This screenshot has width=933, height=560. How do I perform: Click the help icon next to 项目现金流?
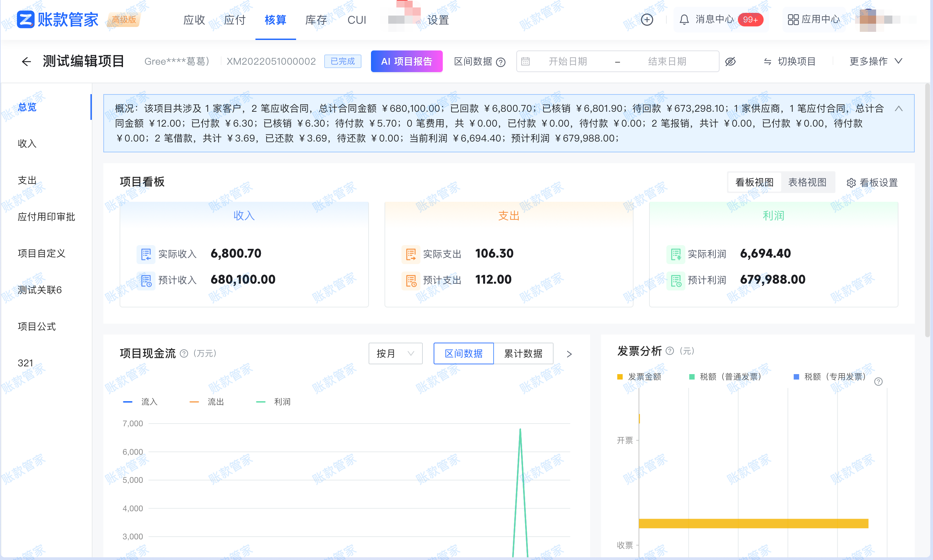tap(184, 353)
